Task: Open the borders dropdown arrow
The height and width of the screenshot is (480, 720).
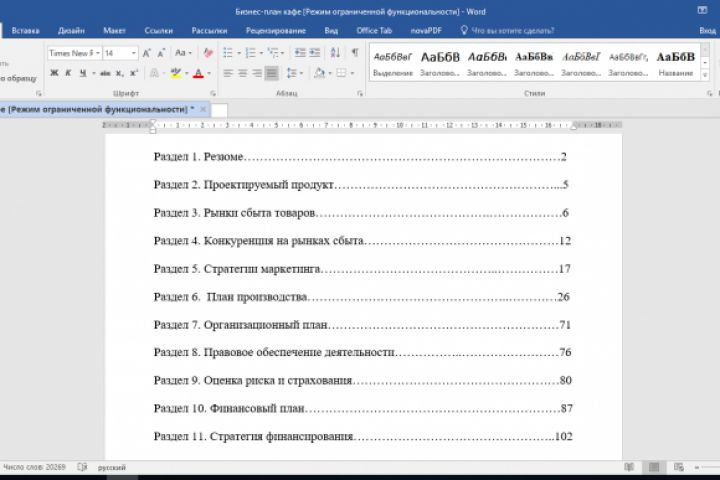Action: pyautogui.click(x=352, y=73)
